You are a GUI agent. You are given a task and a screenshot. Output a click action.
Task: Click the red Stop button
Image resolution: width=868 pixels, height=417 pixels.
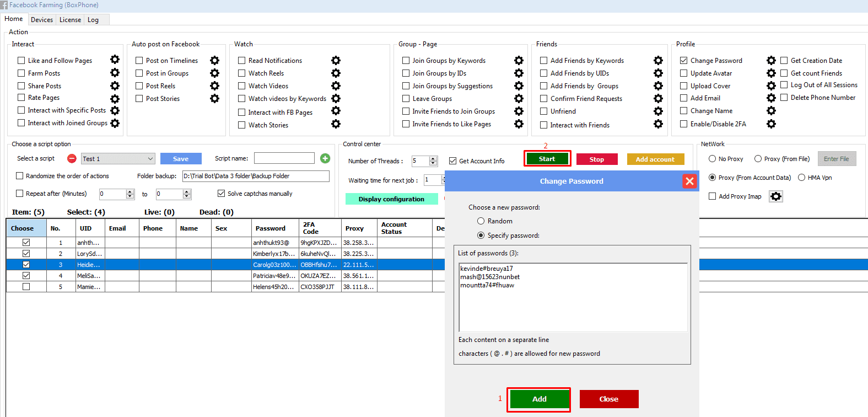597,159
